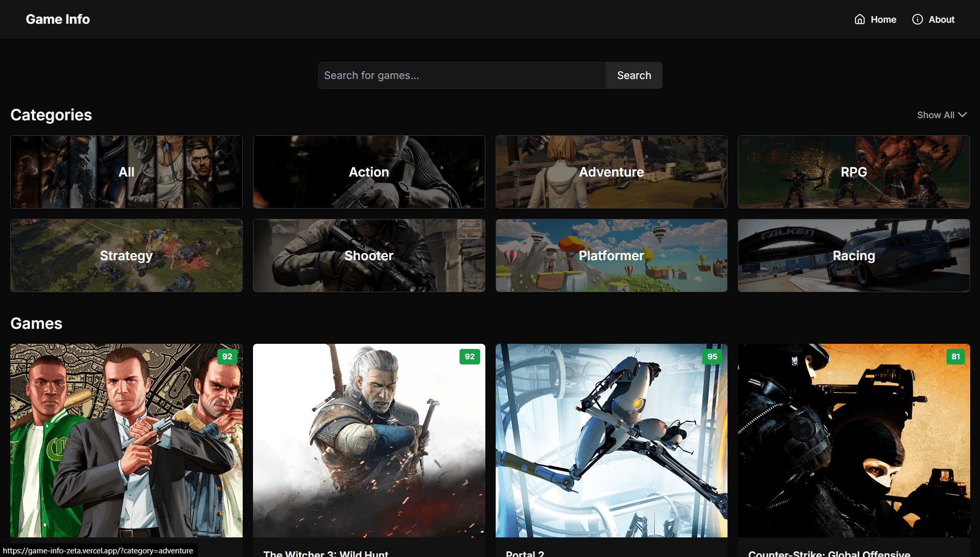Choose the Adventure category card
The height and width of the screenshot is (557, 980).
pos(611,172)
